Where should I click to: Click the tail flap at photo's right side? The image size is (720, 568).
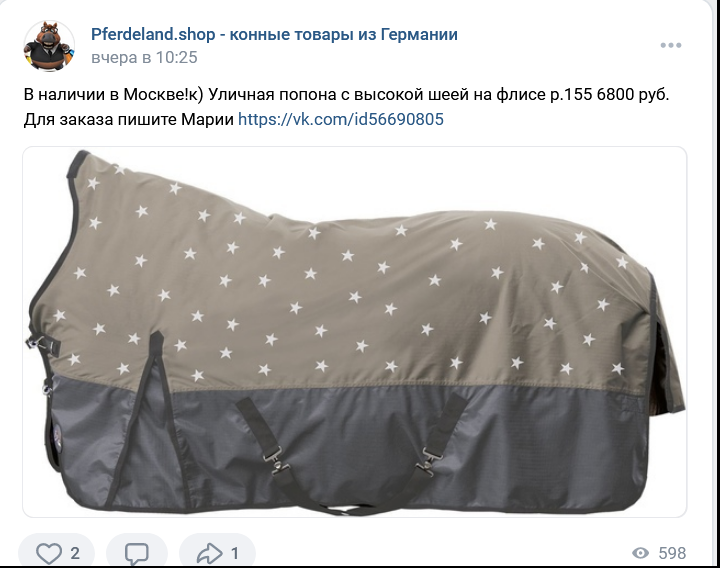[x=668, y=363]
